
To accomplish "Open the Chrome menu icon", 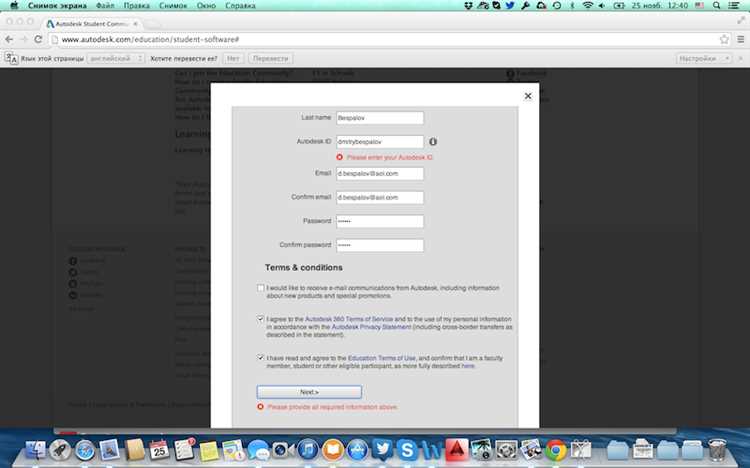I will click(739, 39).
